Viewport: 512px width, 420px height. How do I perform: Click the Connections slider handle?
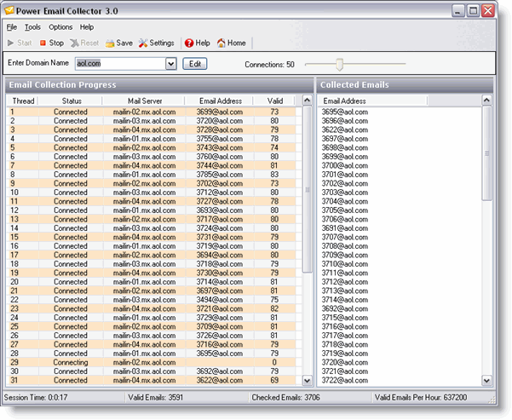tap(340, 64)
